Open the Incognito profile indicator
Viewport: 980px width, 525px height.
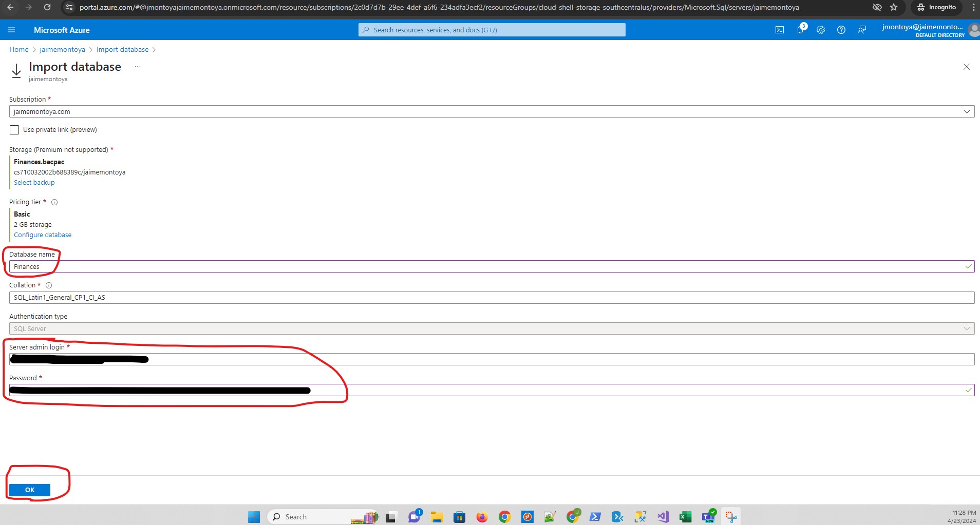tap(937, 7)
